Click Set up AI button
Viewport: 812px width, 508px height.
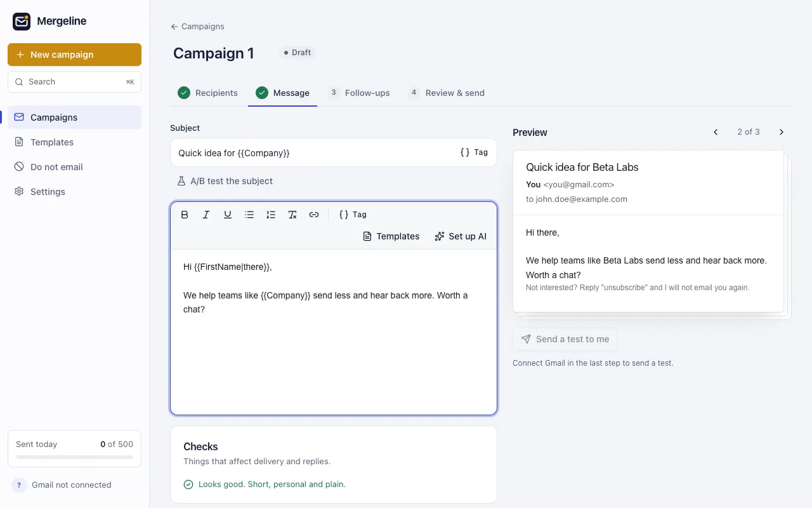(x=461, y=236)
